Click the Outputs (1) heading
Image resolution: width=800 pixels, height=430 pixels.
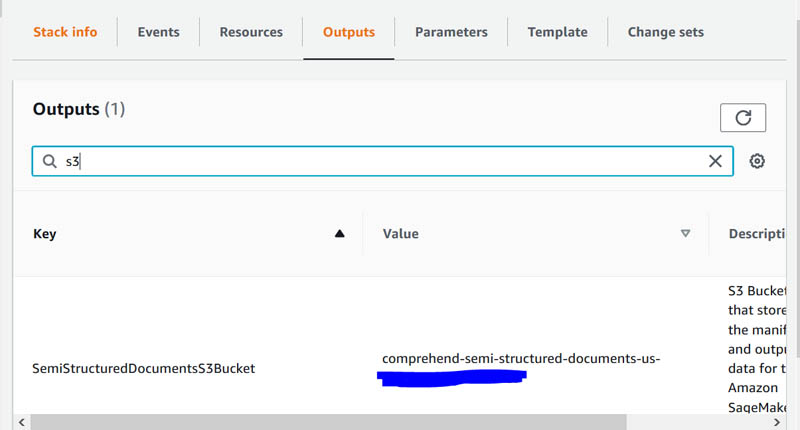point(79,109)
